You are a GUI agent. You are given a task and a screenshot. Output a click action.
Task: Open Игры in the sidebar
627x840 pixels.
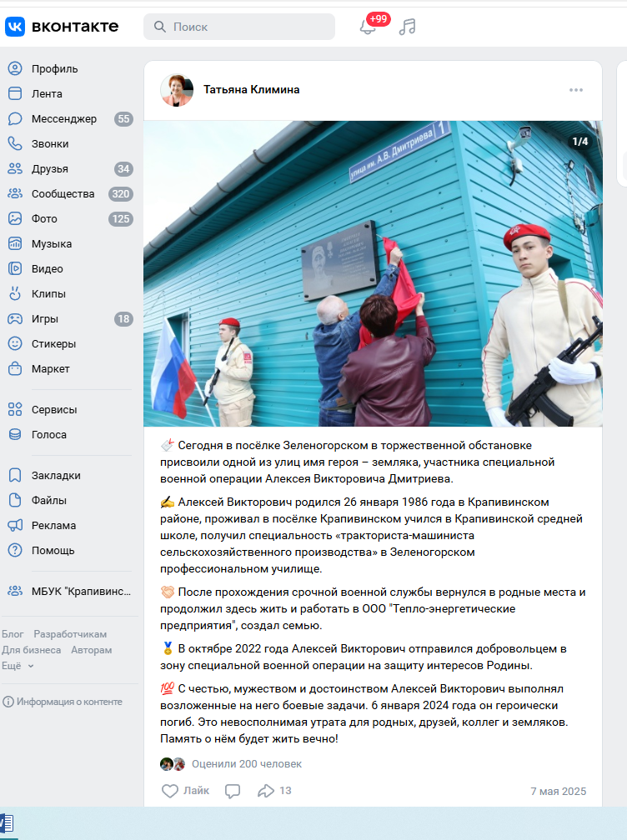click(45, 319)
